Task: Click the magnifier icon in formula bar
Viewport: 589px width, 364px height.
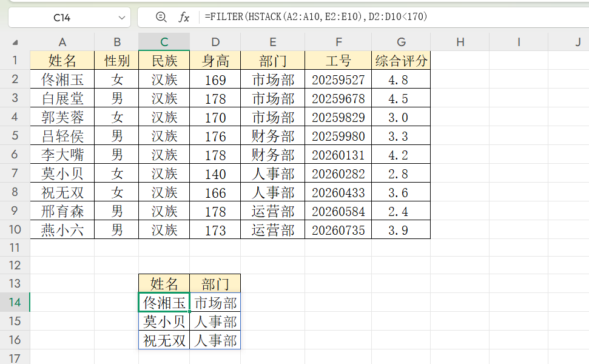Action: pos(161,18)
